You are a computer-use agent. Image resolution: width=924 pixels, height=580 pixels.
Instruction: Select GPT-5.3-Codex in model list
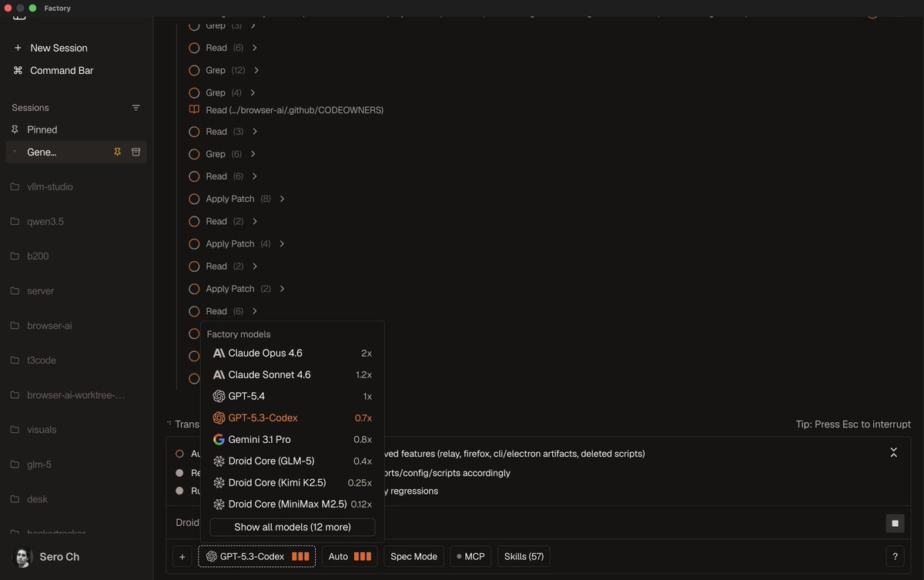[x=293, y=418]
